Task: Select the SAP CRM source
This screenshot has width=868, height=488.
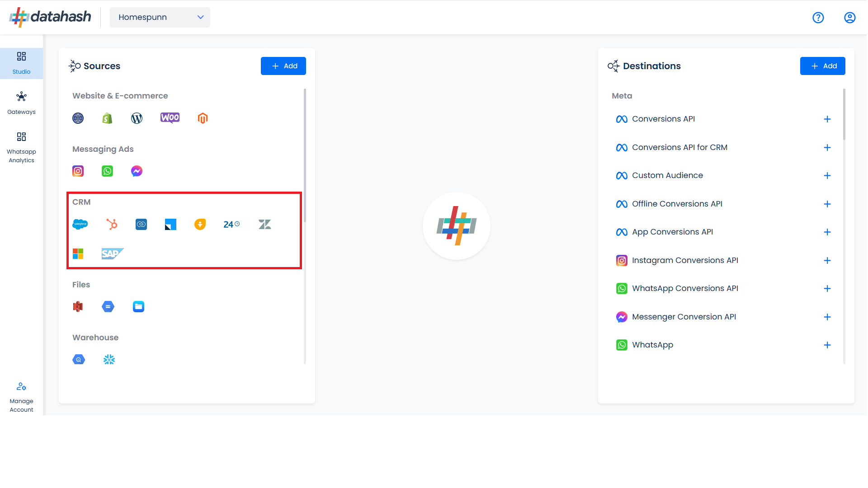Action: tap(113, 254)
